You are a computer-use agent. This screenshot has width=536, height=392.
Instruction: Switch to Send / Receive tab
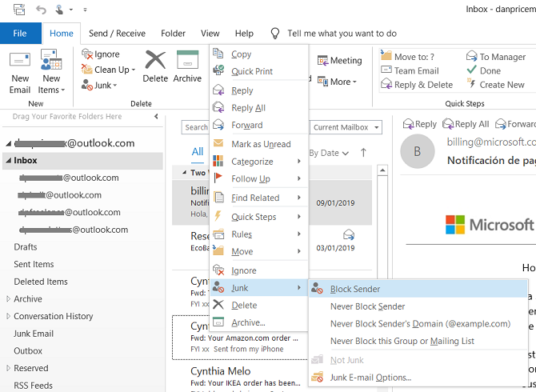pos(117,33)
